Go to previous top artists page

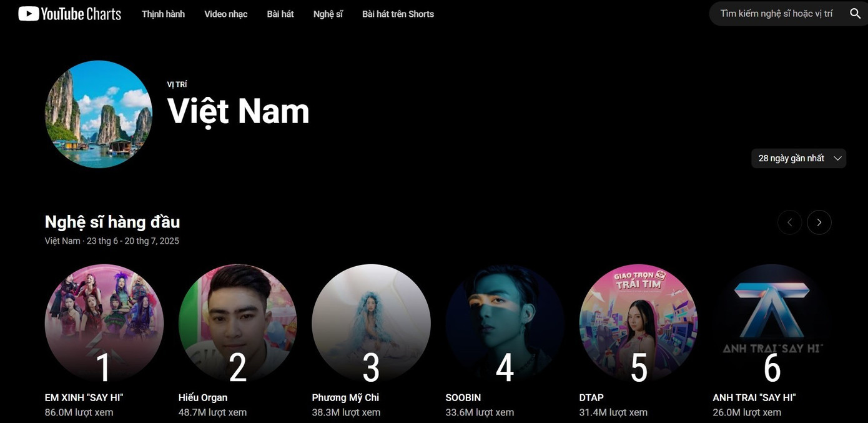[x=789, y=222]
